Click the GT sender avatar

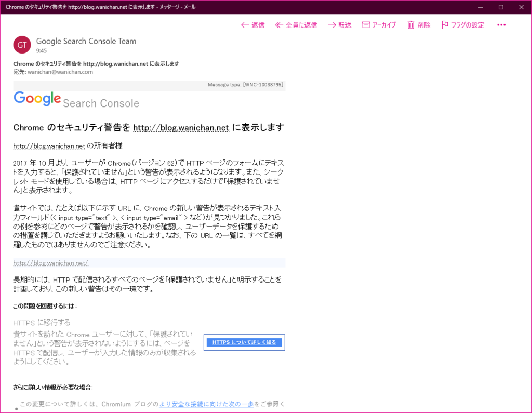(x=22, y=45)
